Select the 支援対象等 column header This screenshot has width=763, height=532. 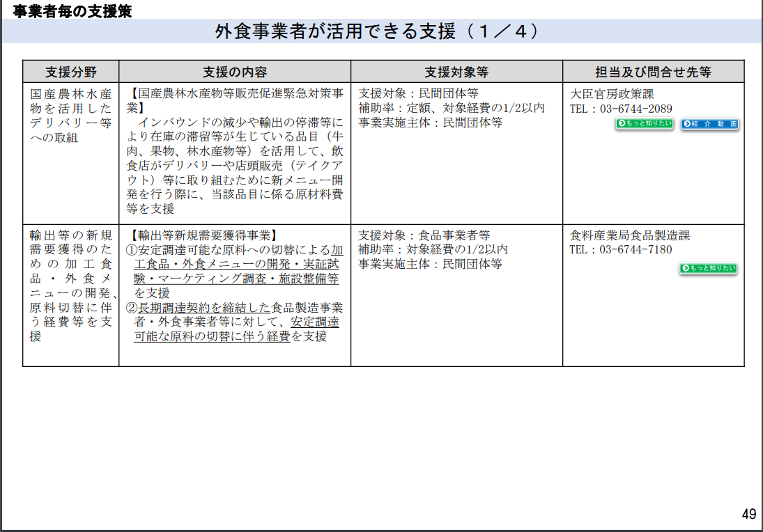click(x=456, y=72)
